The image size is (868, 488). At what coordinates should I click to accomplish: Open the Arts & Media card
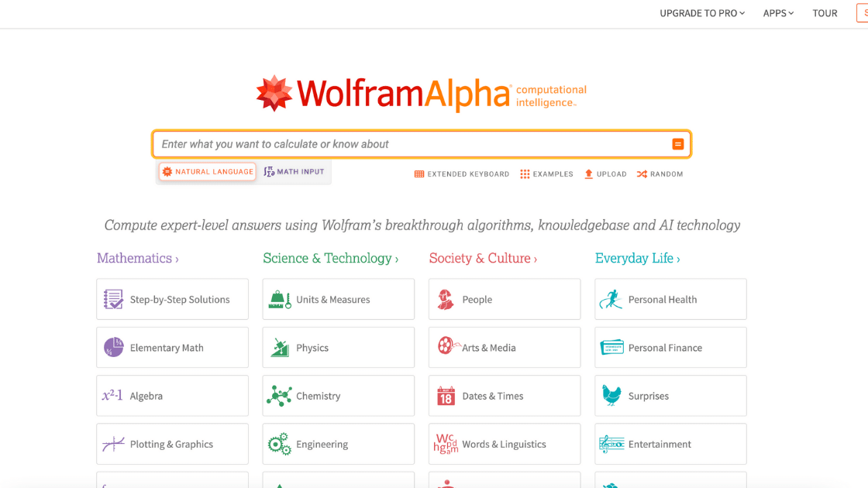505,348
